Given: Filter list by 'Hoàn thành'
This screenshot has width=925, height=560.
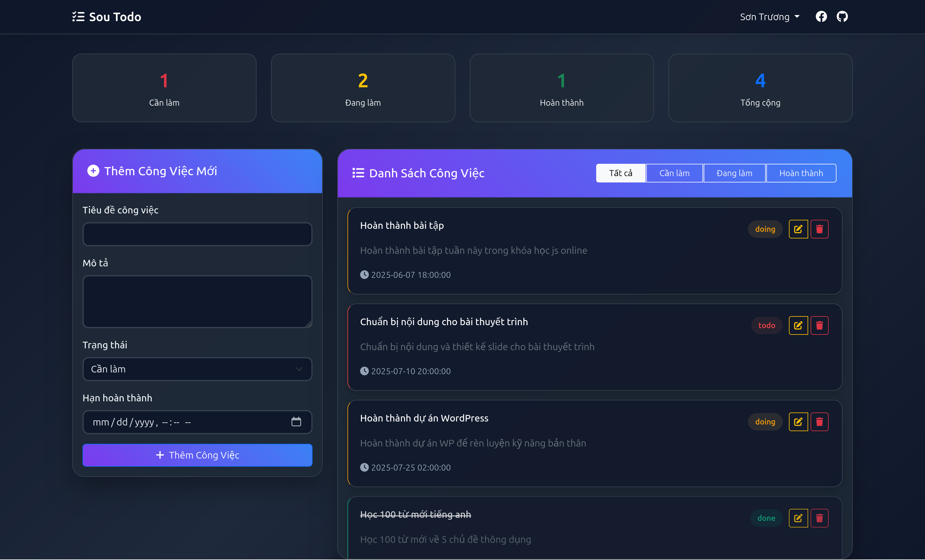Looking at the screenshot, I should (x=801, y=173).
